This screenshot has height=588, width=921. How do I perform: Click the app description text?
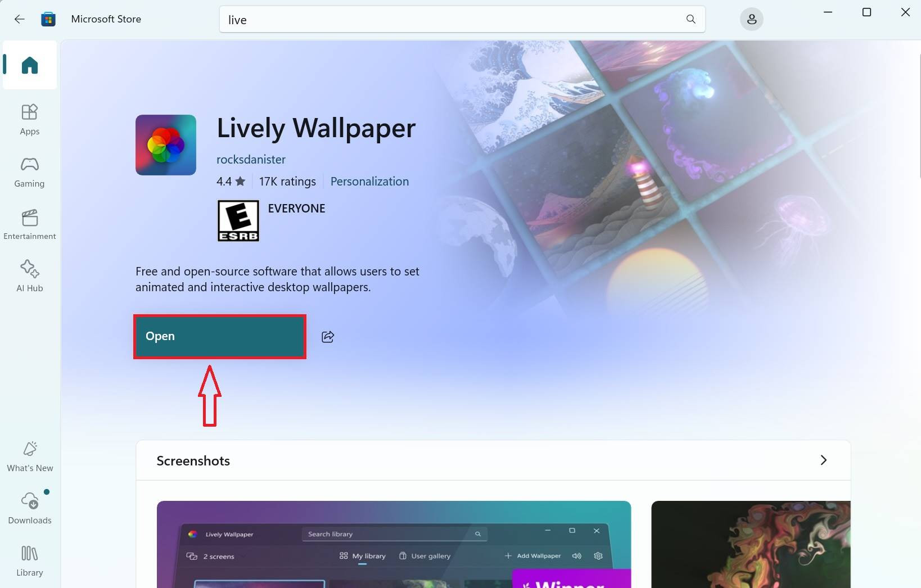pos(277,279)
